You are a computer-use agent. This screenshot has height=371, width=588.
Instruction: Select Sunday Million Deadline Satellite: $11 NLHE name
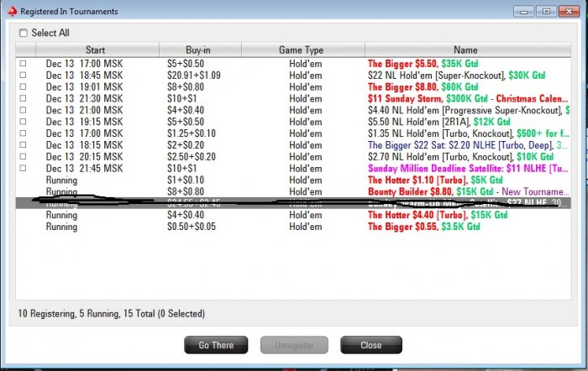click(x=468, y=168)
